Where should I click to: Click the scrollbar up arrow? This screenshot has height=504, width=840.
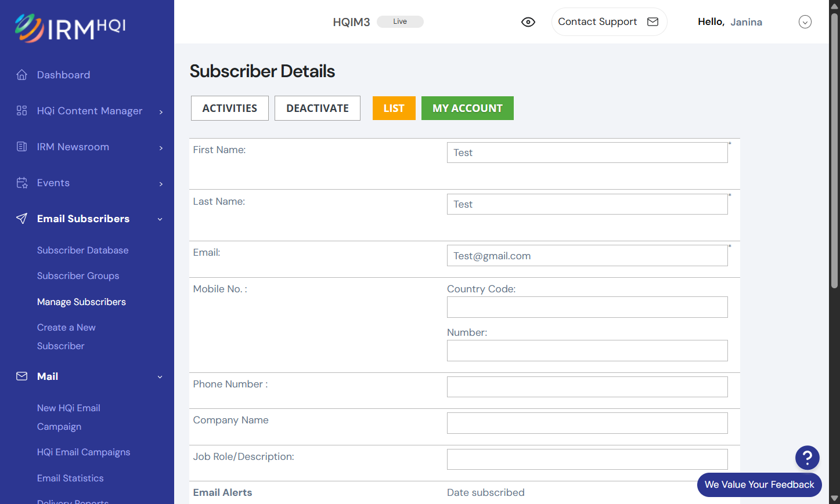coord(834,5)
